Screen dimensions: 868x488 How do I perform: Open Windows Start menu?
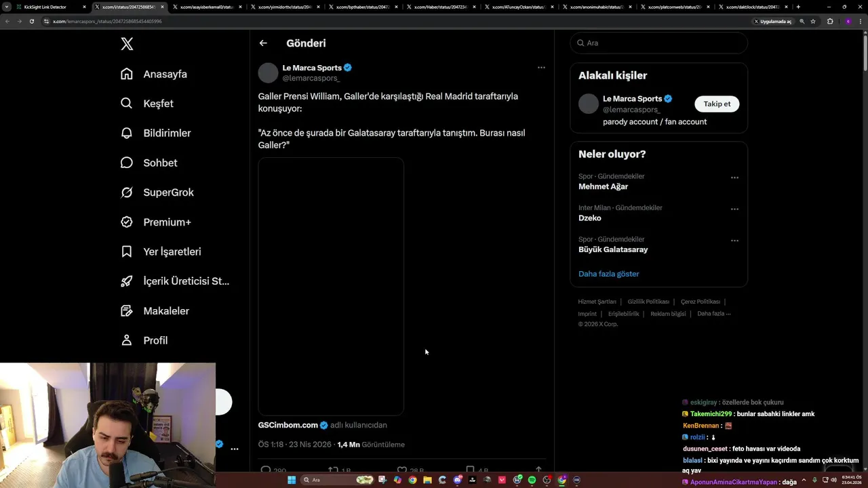coord(292,480)
